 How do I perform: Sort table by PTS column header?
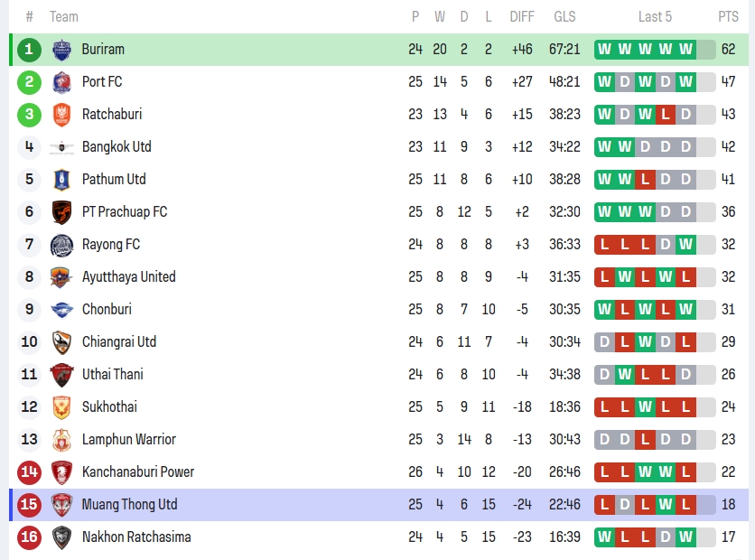(728, 16)
